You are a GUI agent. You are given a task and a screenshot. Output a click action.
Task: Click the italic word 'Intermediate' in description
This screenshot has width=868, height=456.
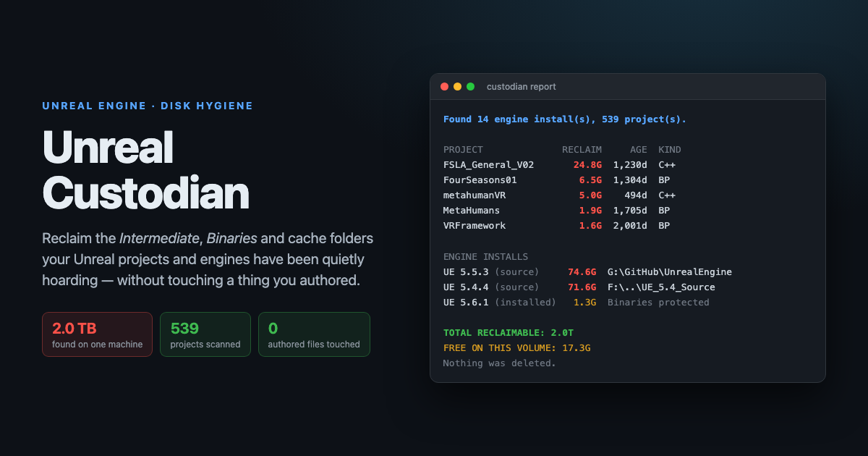coord(159,238)
